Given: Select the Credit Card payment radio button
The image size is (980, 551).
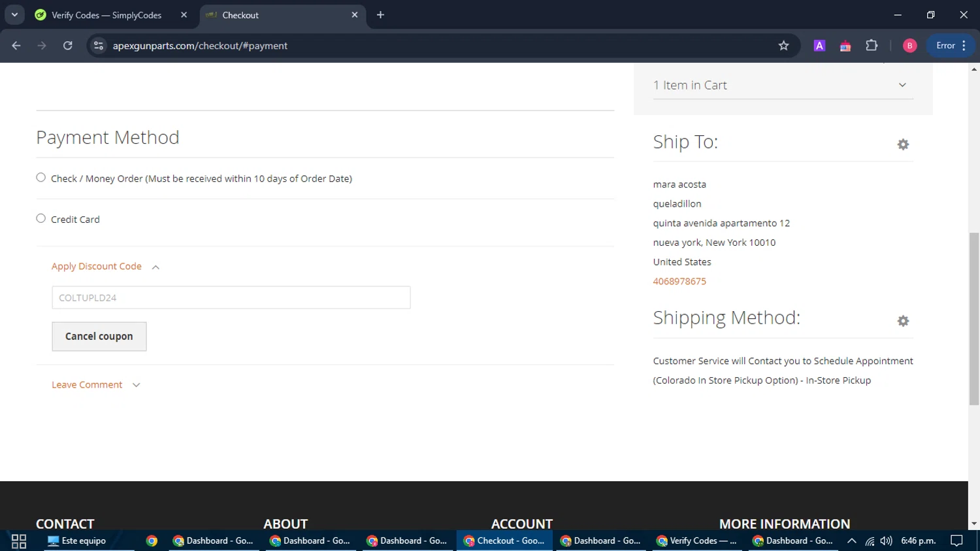Looking at the screenshot, I should tap(41, 218).
